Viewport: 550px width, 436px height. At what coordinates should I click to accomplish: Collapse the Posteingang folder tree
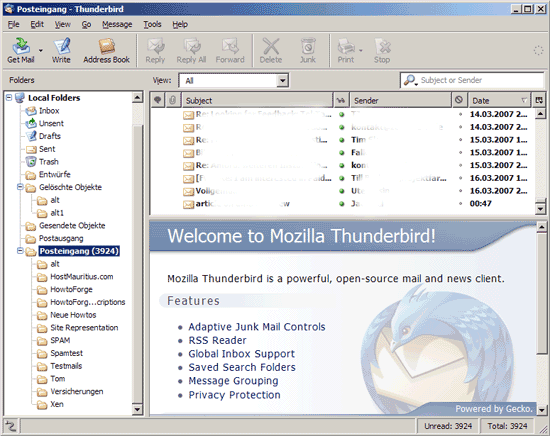pyautogui.click(x=20, y=251)
